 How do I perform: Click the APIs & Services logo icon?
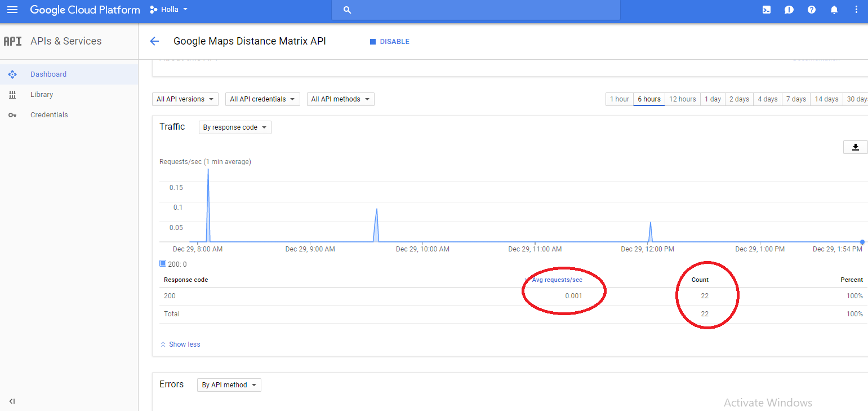tap(12, 41)
